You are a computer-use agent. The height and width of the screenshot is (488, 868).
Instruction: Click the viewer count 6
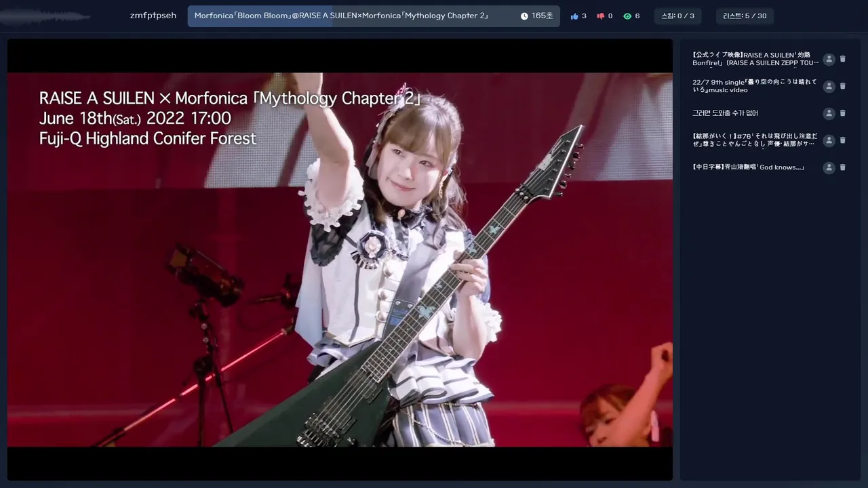point(637,16)
